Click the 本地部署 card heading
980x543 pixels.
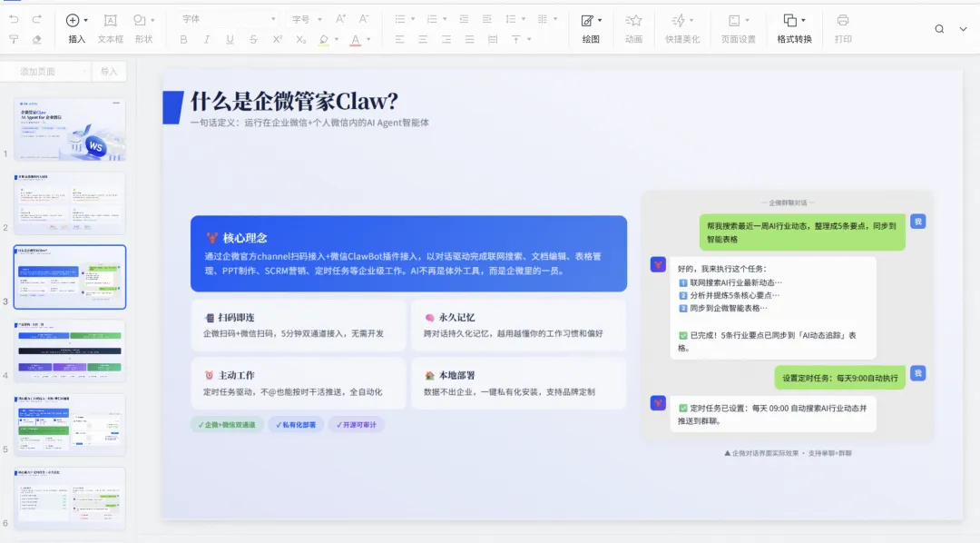point(456,375)
